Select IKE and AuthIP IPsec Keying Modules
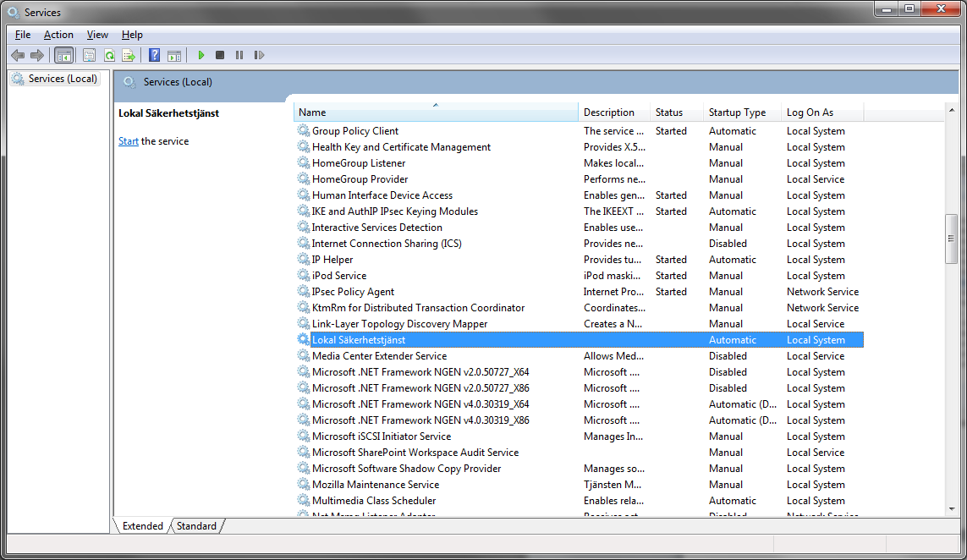The height and width of the screenshot is (560, 967). 395,211
